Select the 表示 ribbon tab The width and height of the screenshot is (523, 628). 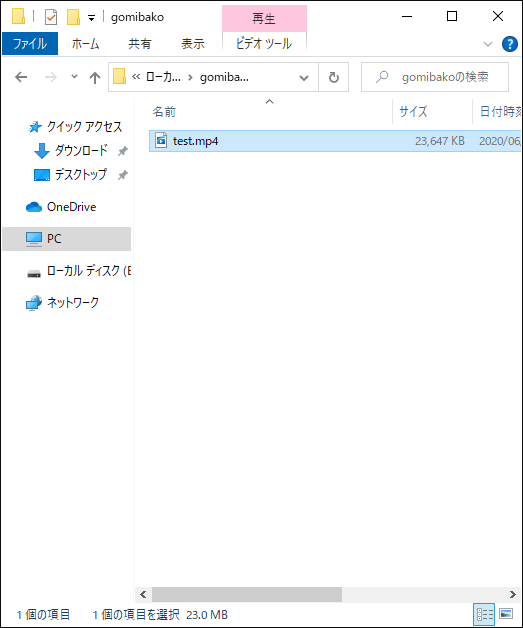tap(193, 43)
